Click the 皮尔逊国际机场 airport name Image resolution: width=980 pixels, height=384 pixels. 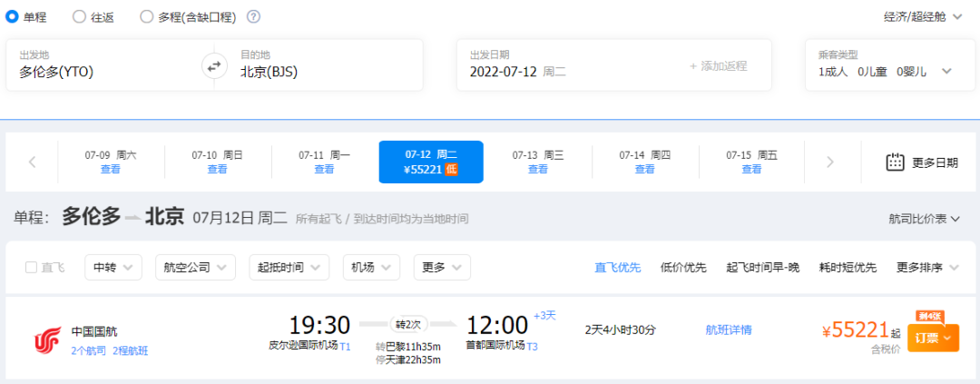tap(302, 345)
